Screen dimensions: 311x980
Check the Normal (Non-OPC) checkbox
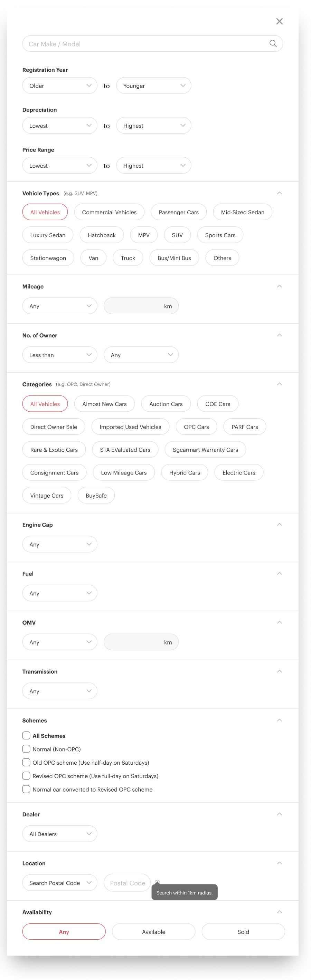tap(26, 749)
